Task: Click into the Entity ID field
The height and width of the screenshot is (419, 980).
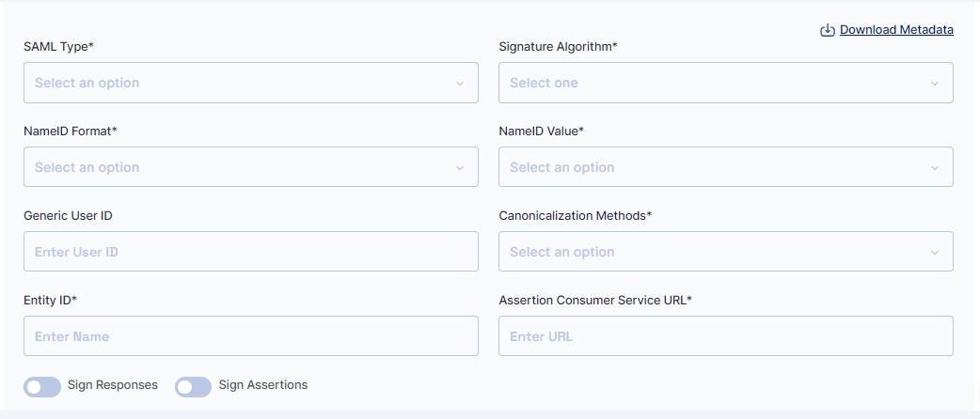Action: coord(250,336)
